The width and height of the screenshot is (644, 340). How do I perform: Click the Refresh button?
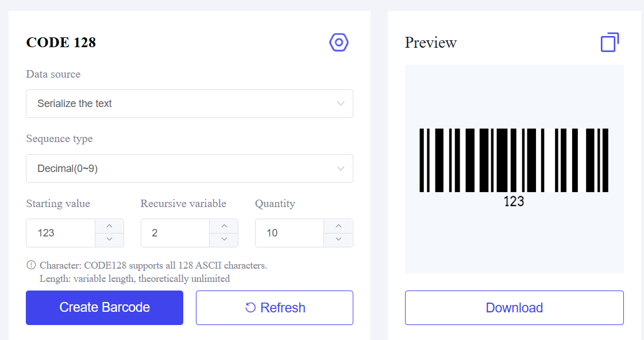pyautogui.click(x=275, y=308)
